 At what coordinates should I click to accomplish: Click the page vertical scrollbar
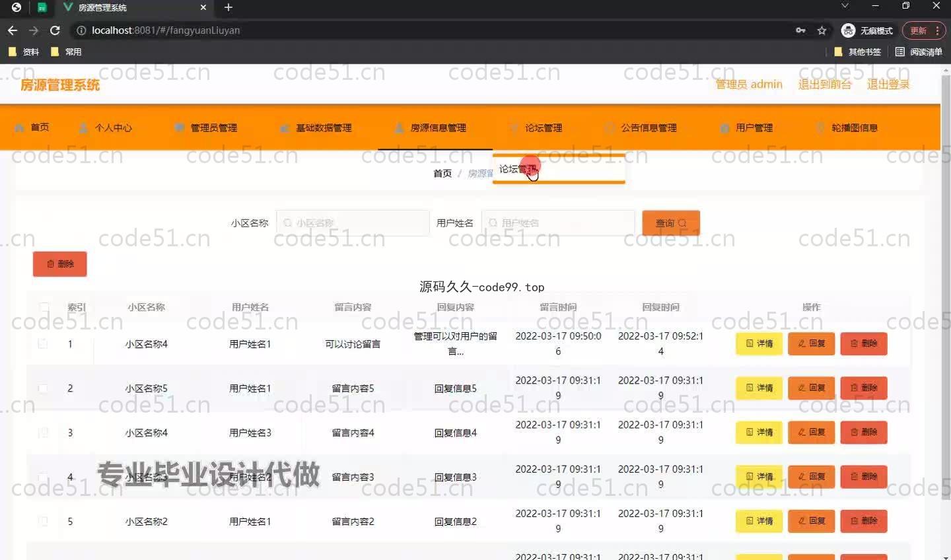[945, 264]
